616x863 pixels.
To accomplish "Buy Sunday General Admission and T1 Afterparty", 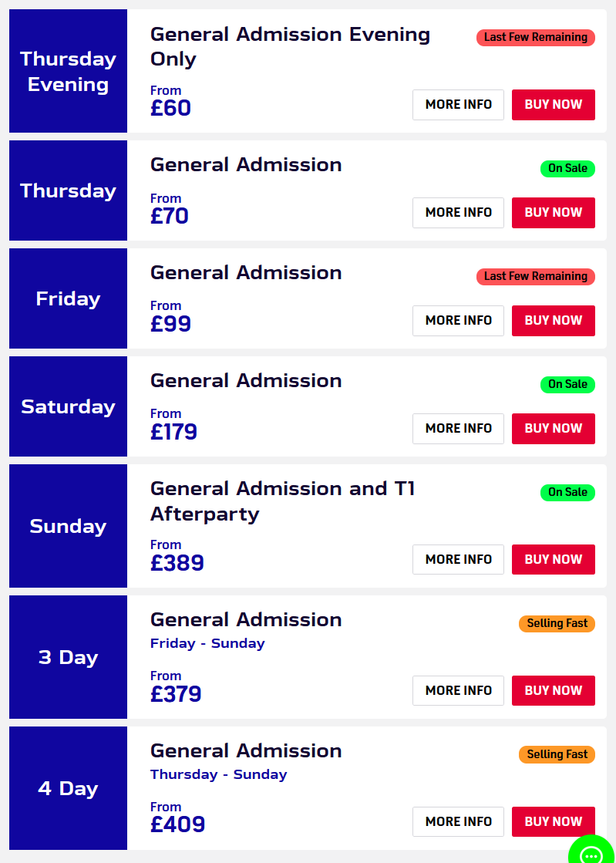I will (x=554, y=559).
